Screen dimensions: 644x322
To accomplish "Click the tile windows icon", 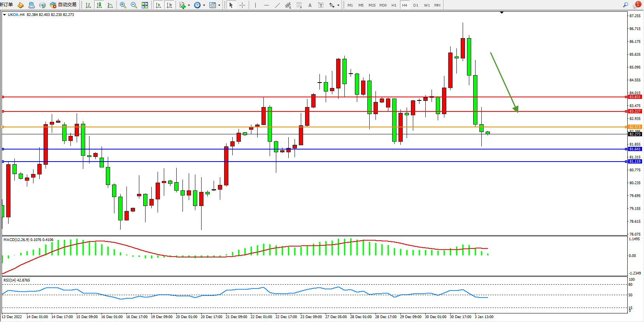I will [145, 5].
